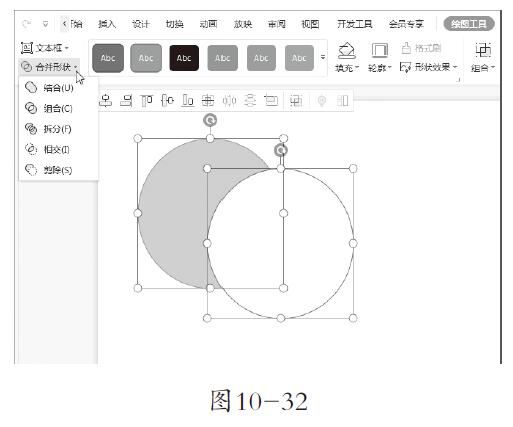Viewport: 513px width, 427px height.
Task: Expand the shape styles gallery arrow
Action: 323,57
